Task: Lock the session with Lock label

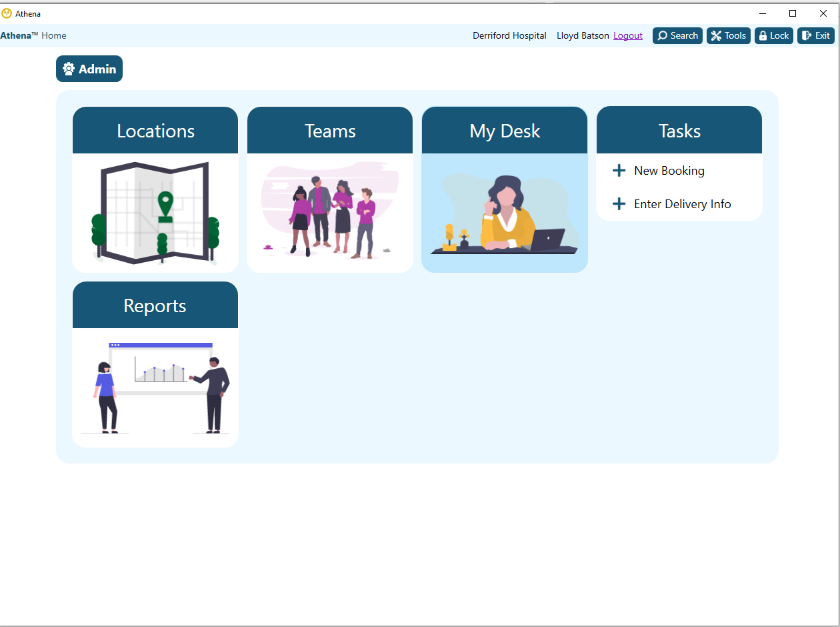Action: tap(779, 36)
